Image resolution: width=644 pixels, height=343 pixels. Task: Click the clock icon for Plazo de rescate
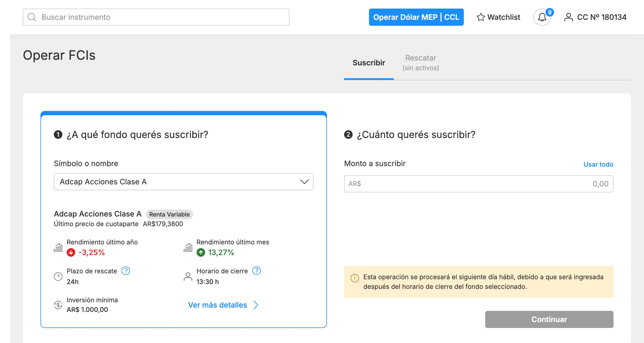[x=58, y=277]
